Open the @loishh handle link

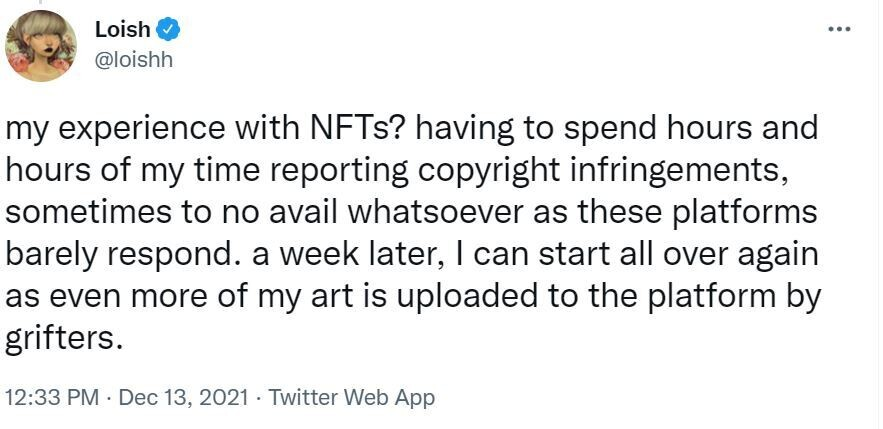point(133,59)
